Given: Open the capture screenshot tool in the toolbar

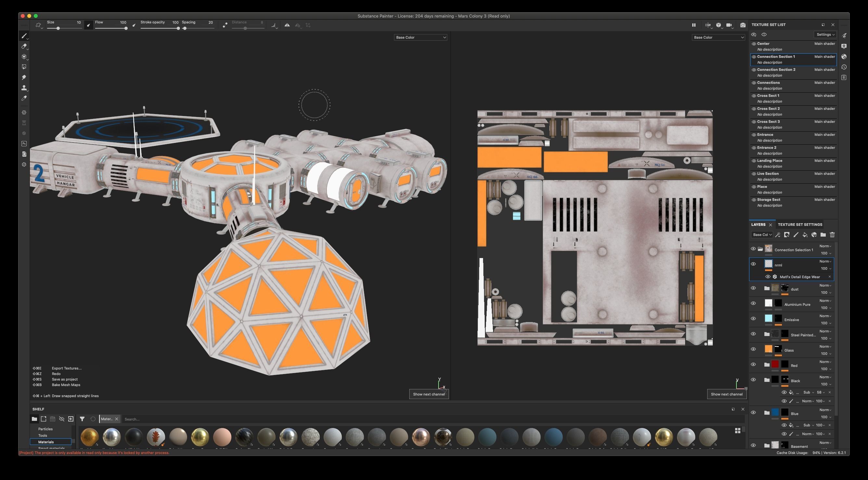Looking at the screenshot, I should [x=743, y=25].
